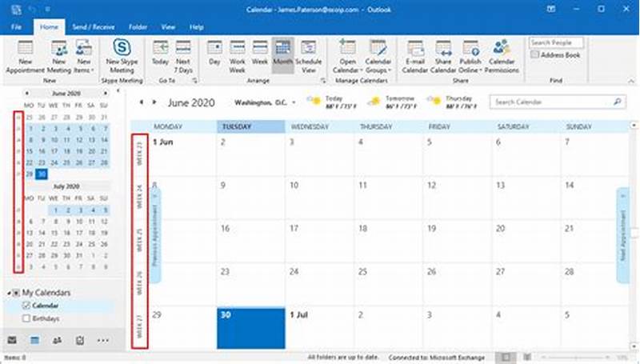Switch to the Send / Receive tab

click(x=93, y=27)
